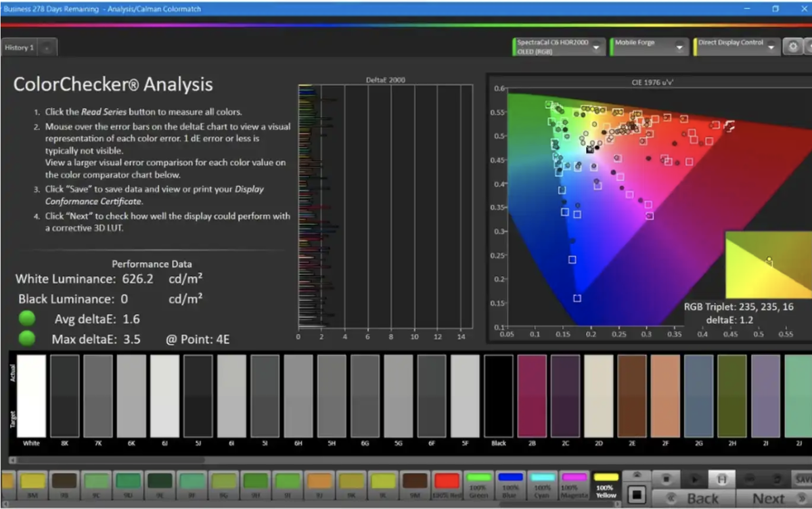The image size is (812, 509).
Task: Open the Direct Display Control dropdown
Action: 736,47
